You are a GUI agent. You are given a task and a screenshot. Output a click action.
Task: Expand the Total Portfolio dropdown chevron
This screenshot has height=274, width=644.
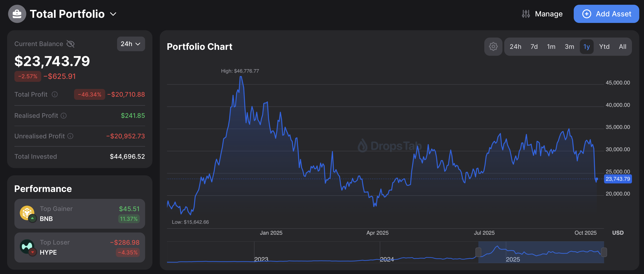[x=113, y=14]
